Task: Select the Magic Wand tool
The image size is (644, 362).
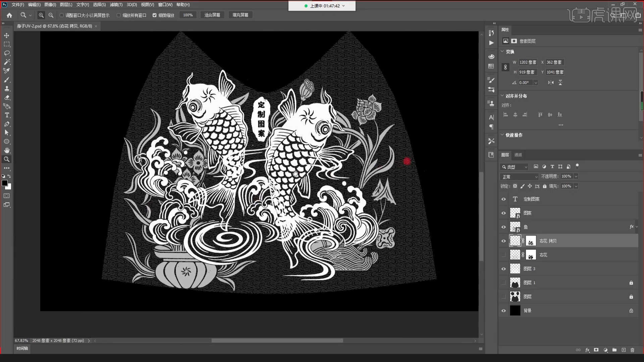Action: 7,62
